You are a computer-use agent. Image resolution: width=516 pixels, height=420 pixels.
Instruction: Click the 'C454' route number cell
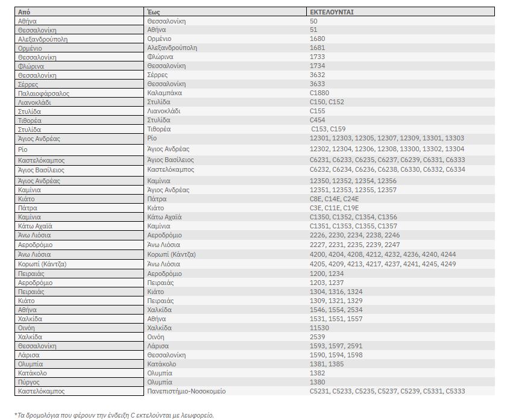pos(317,121)
